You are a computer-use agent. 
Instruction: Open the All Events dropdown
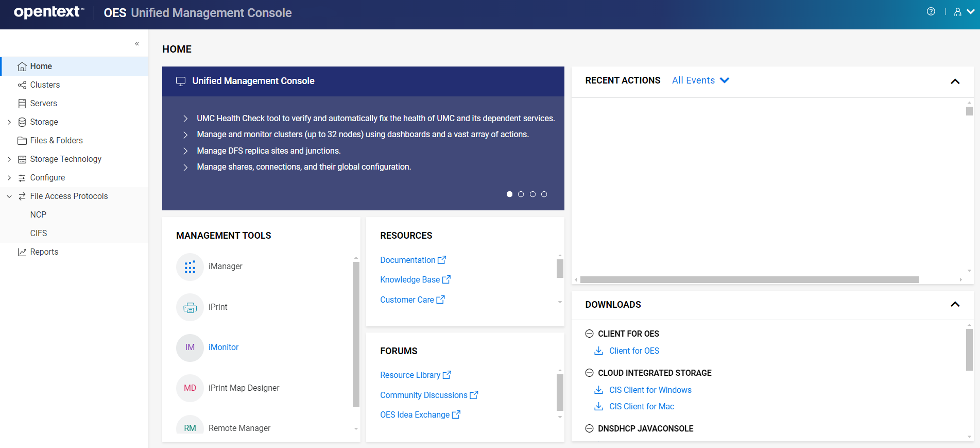click(x=700, y=80)
